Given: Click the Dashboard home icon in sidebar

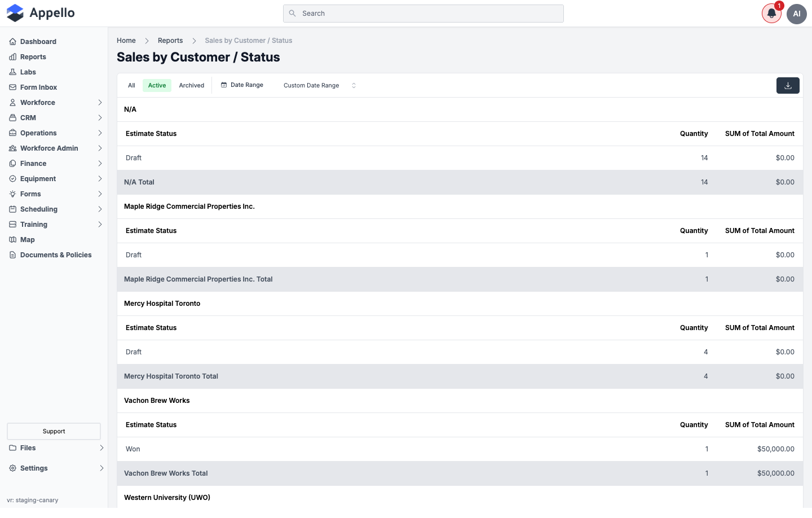Looking at the screenshot, I should click(x=12, y=42).
